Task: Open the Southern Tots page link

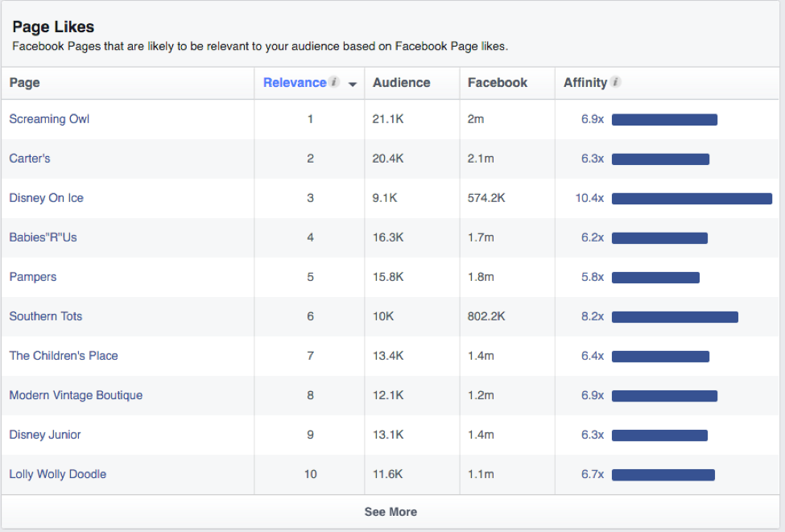Action: (x=46, y=316)
